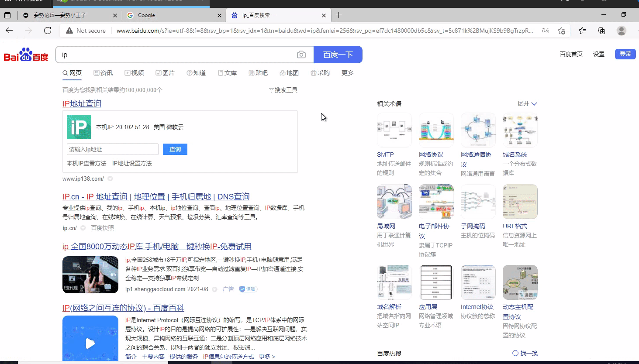Open camera image search icon

301,55
